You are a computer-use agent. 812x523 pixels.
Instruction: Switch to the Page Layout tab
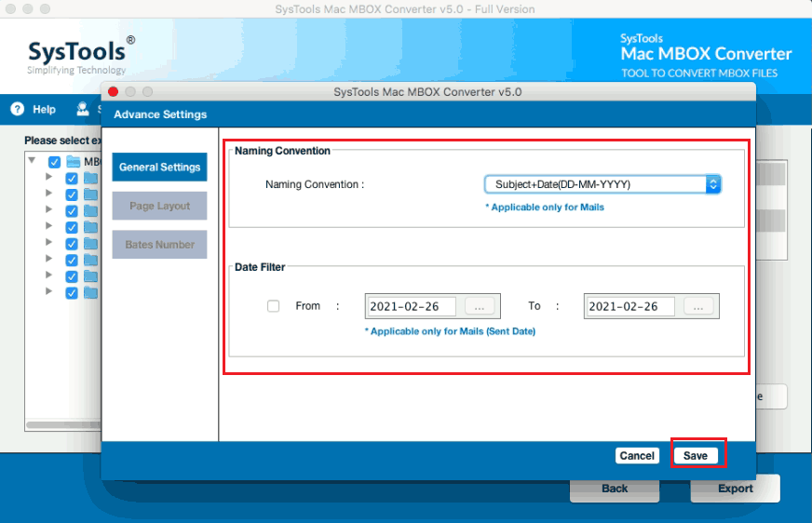pos(159,206)
